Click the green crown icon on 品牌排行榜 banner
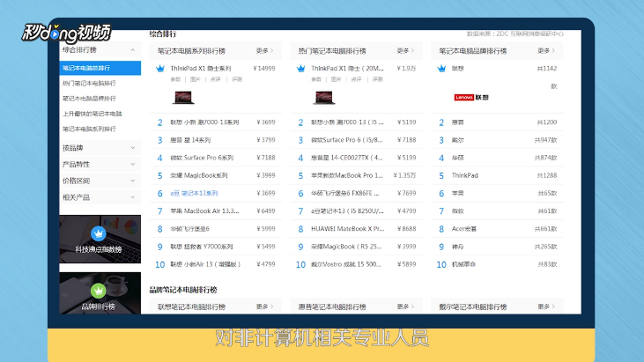This screenshot has height=362, width=644. click(98, 291)
